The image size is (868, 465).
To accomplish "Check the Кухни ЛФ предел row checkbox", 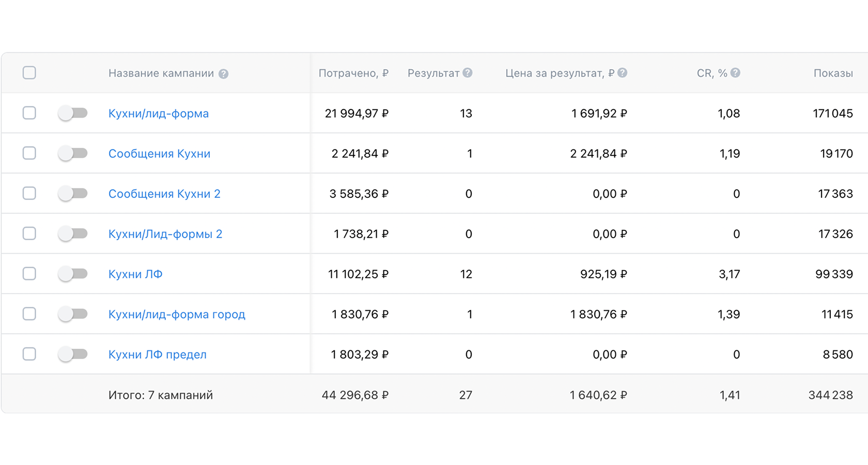I will [x=29, y=354].
